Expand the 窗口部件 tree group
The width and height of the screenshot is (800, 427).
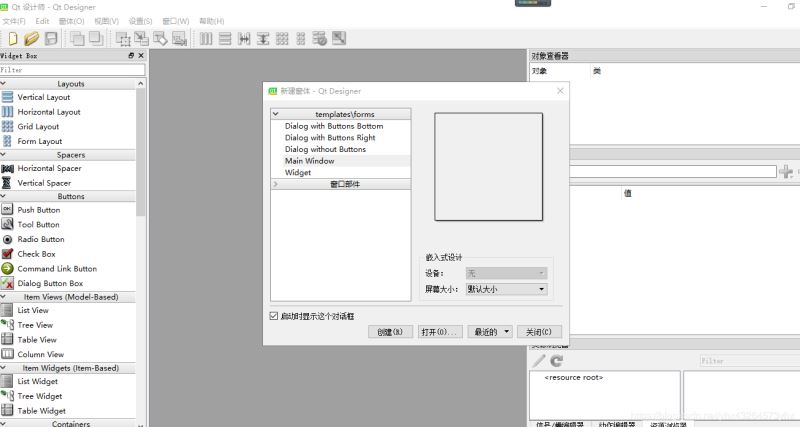[276, 184]
